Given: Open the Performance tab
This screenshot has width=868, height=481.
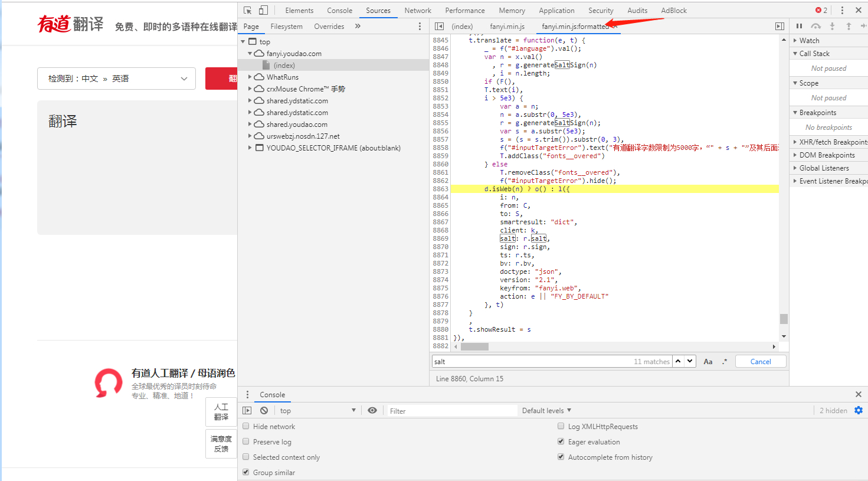Looking at the screenshot, I should point(465,11).
